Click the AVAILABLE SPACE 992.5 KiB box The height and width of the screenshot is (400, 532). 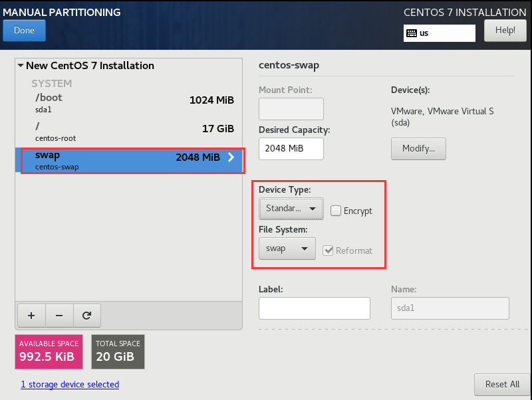point(49,352)
